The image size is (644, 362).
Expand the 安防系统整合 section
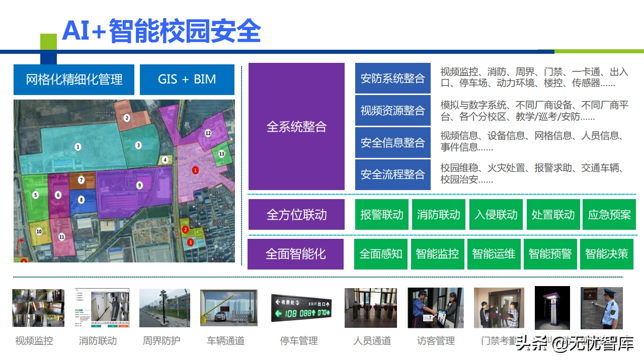(x=393, y=79)
